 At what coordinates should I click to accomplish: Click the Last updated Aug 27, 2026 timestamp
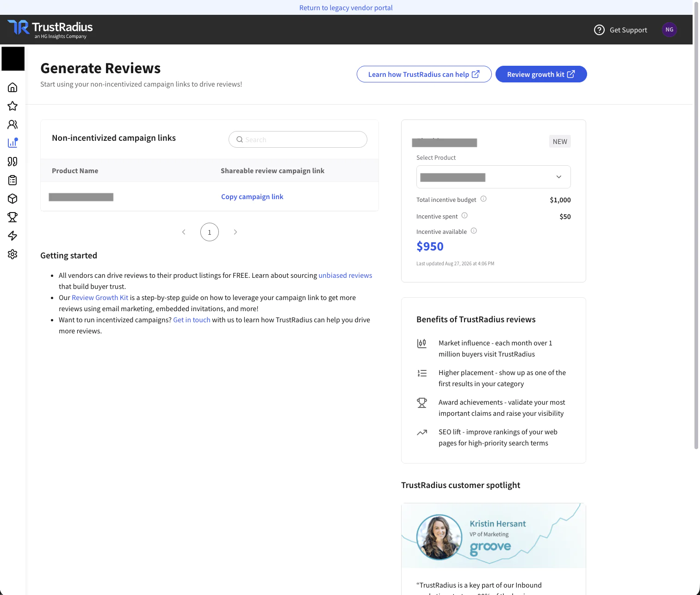[455, 263]
